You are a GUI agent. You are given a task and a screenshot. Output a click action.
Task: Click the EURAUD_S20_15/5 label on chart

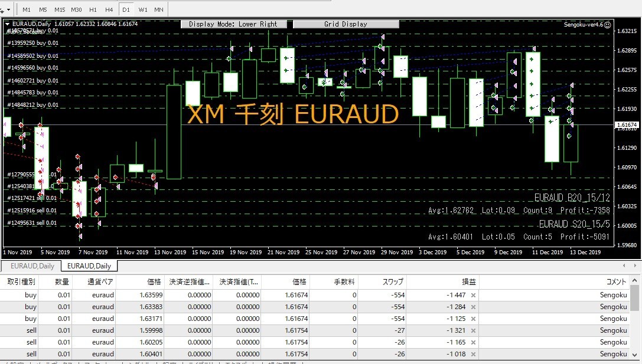click(575, 224)
